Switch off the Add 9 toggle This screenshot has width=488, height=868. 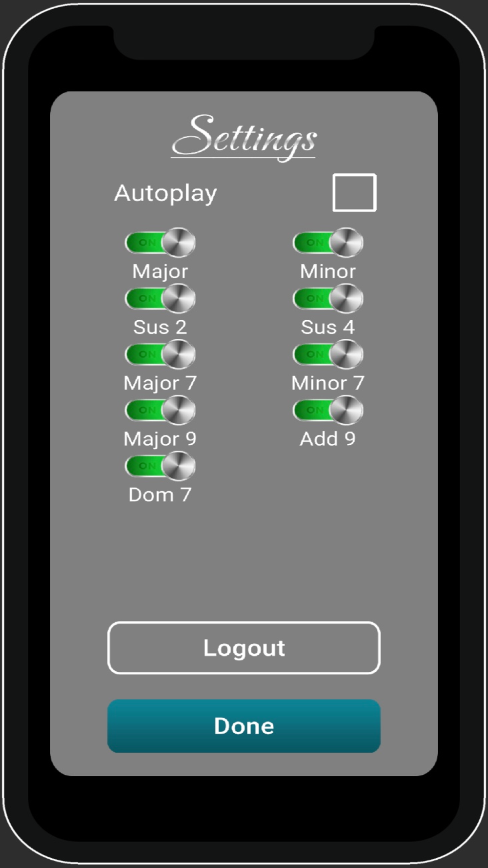[328, 410]
